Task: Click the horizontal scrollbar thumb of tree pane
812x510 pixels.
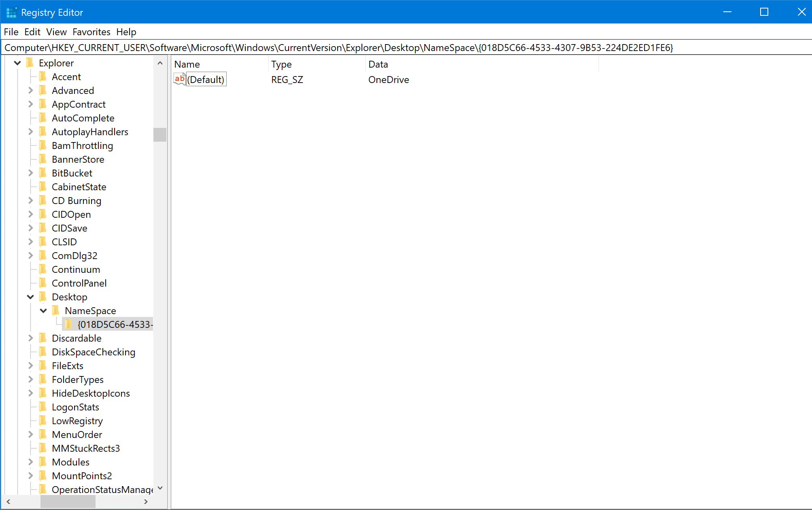Action: coord(68,501)
